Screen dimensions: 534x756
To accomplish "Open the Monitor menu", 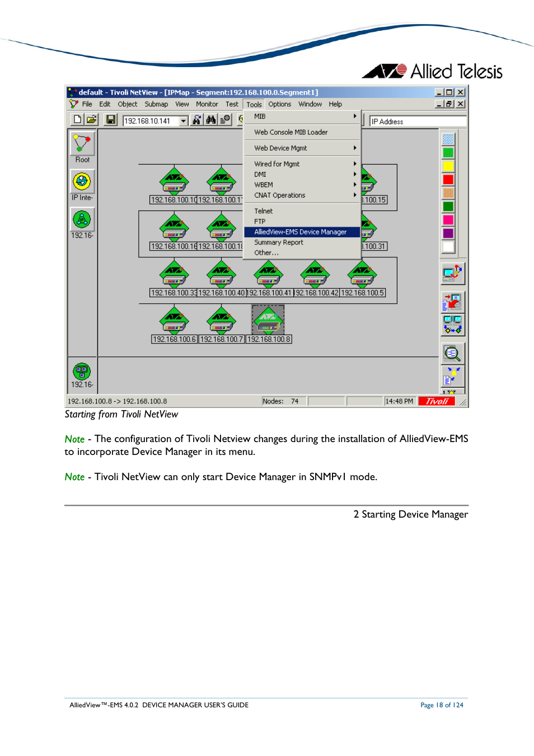I will click(207, 104).
